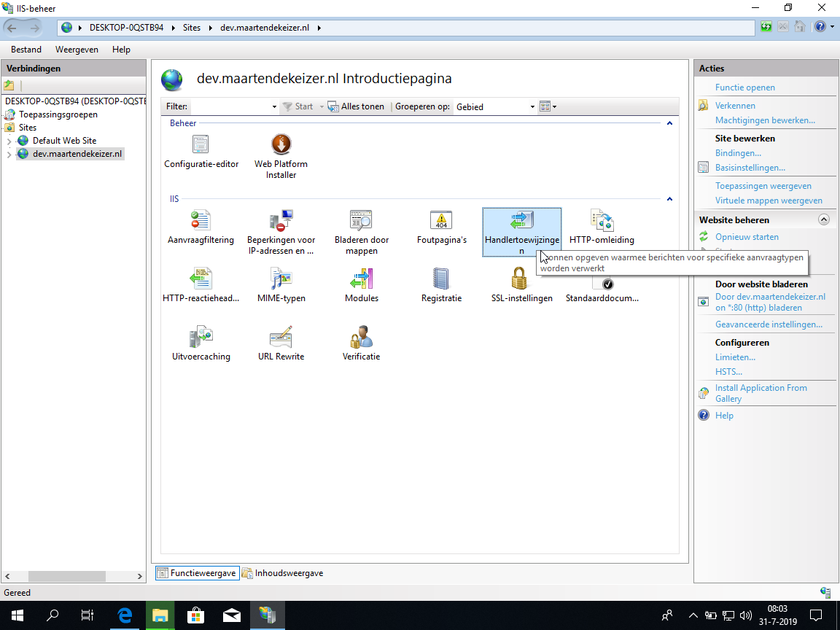Open the Verificatie feature
This screenshot has width=840, height=630.
pos(361,344)
